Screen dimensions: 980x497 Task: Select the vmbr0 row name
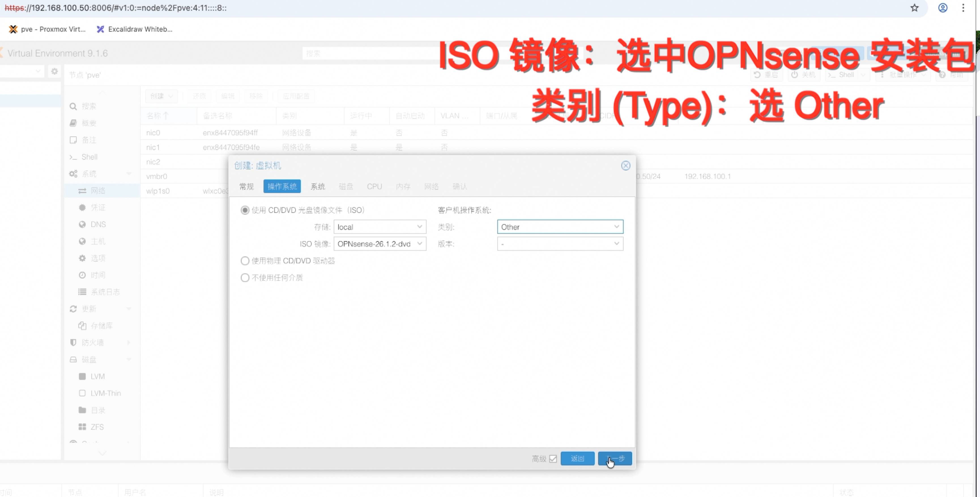tap(156, 176)
